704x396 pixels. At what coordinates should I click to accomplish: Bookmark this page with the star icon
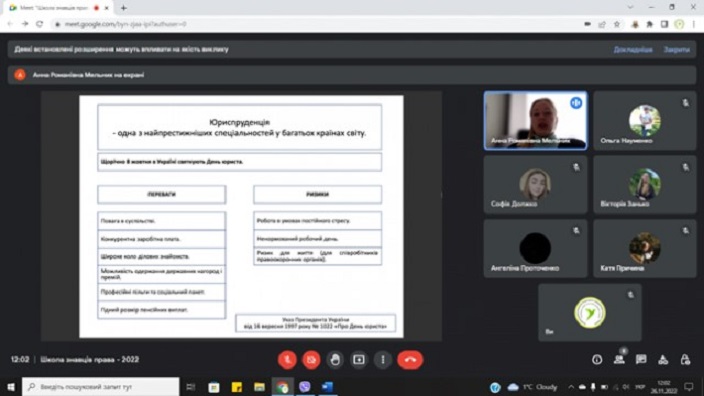(617, 24)
